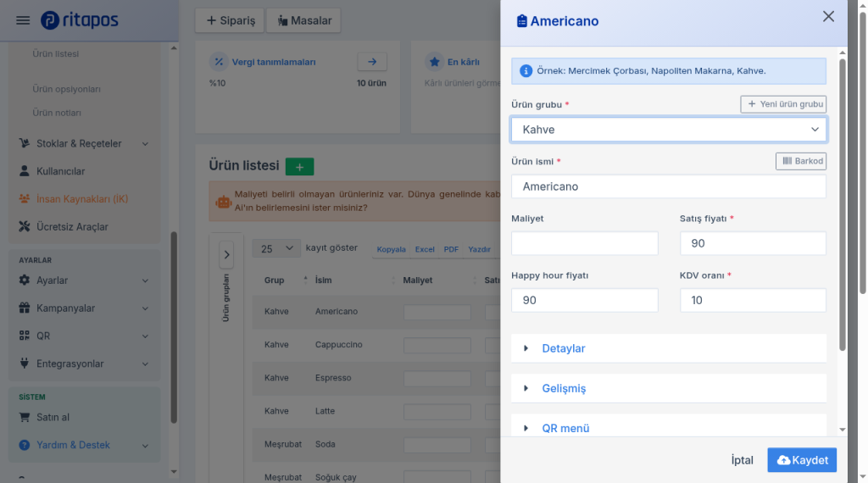Viewport: 868px width, 483px height.
Task: Expand the QR menü section
Action: [669, 427]
